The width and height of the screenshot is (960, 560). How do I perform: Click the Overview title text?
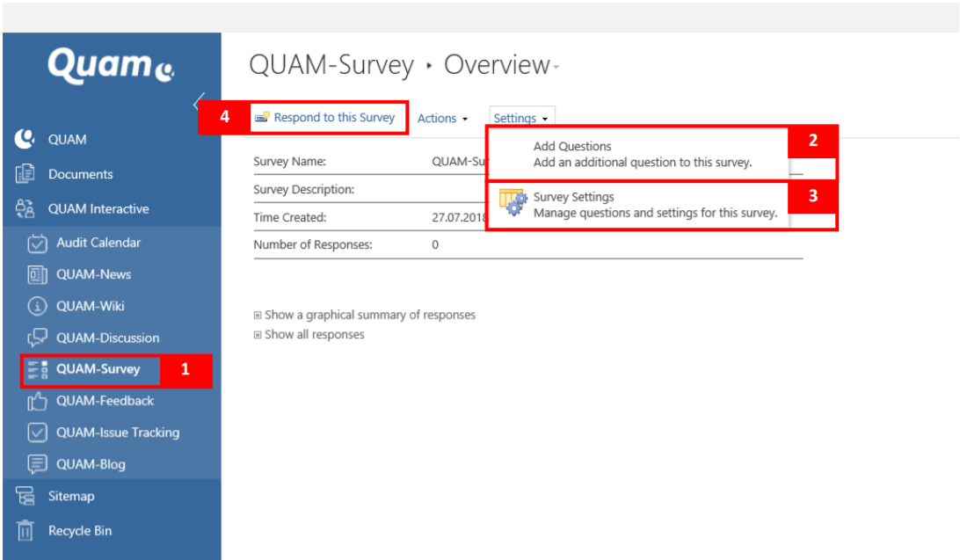(x=498, y=65)
